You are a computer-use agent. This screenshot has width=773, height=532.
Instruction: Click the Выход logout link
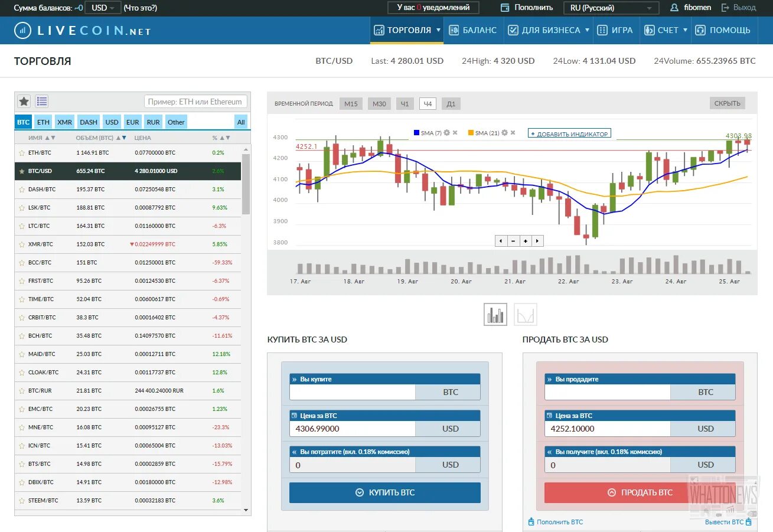click(x=739, y=8)
